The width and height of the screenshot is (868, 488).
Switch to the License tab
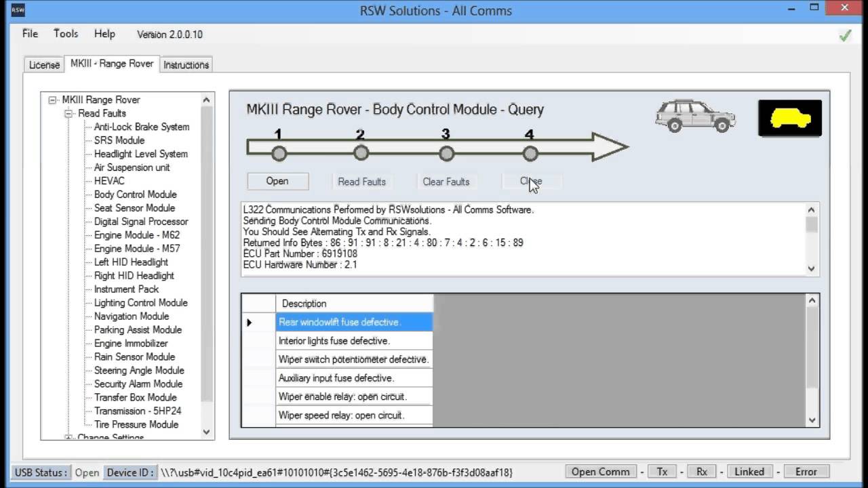(x=44, y=65)
